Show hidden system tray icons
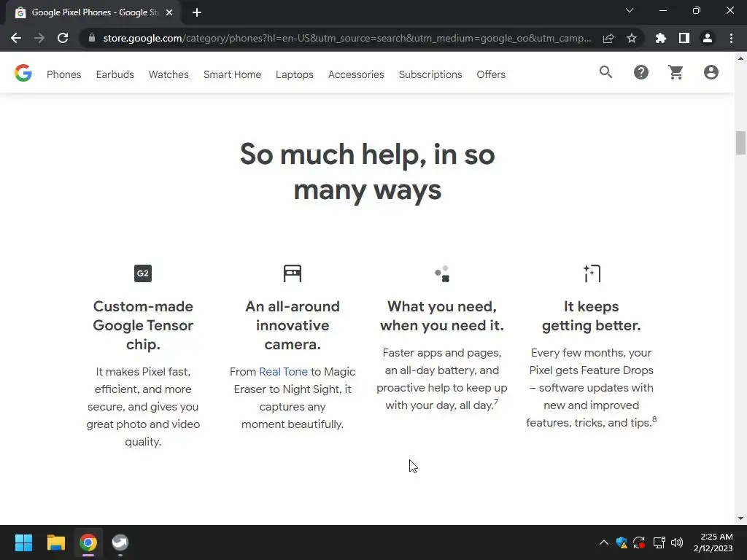This screenshot has height=560, width=747. pos(603,542)
